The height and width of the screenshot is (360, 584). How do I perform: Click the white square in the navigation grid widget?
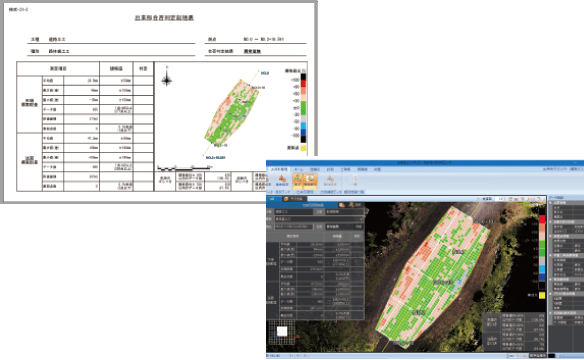pos(282,331)
